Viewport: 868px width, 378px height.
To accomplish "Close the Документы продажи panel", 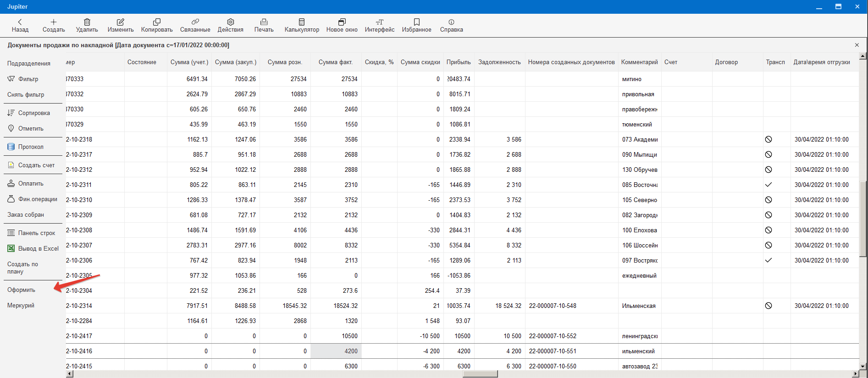I will tap(857, 45).
